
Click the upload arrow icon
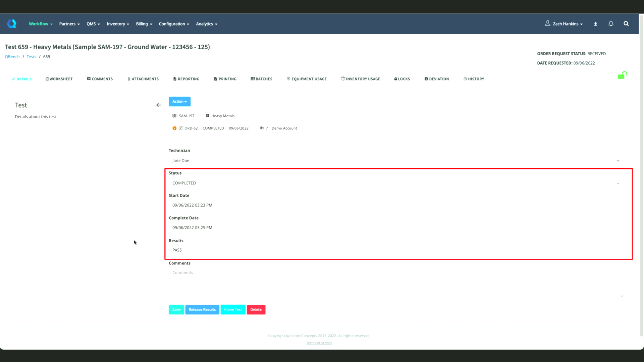(x=595, y=24)
